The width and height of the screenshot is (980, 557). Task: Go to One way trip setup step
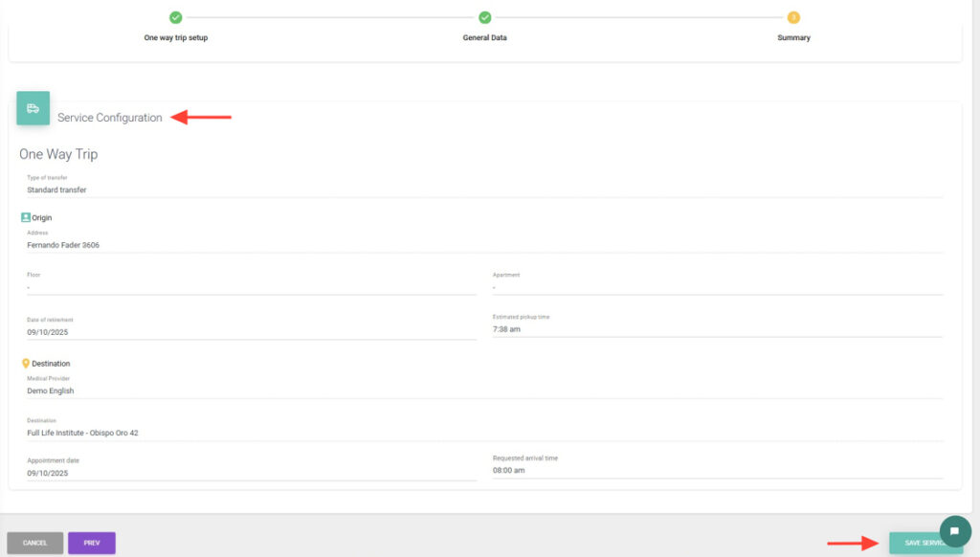point(176,38)
